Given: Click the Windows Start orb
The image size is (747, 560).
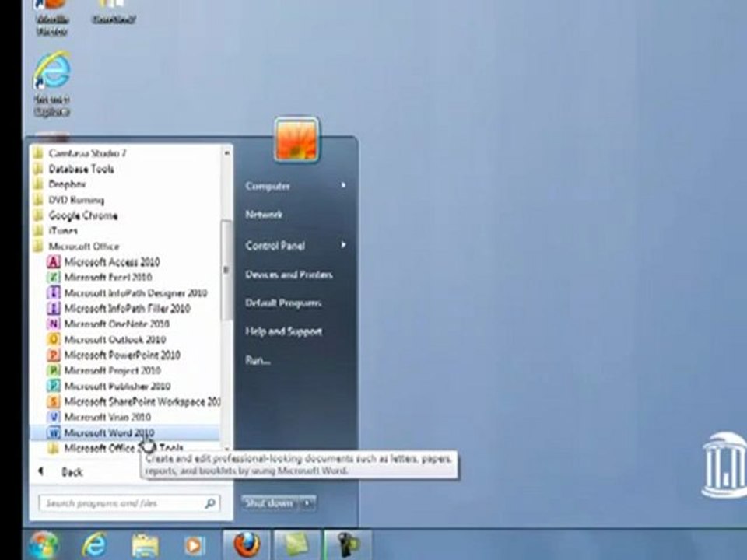Looking at the screenshot, I should (44, 545).
